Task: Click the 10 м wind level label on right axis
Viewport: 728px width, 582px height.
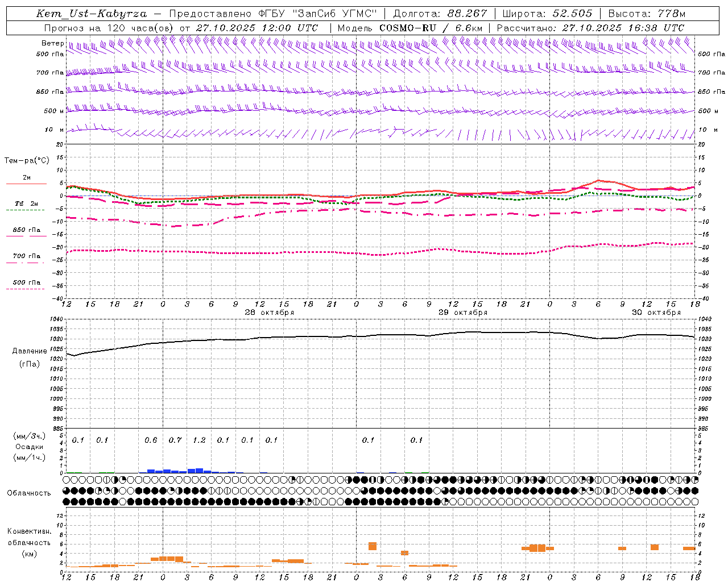Action: [x=708, y=130]
